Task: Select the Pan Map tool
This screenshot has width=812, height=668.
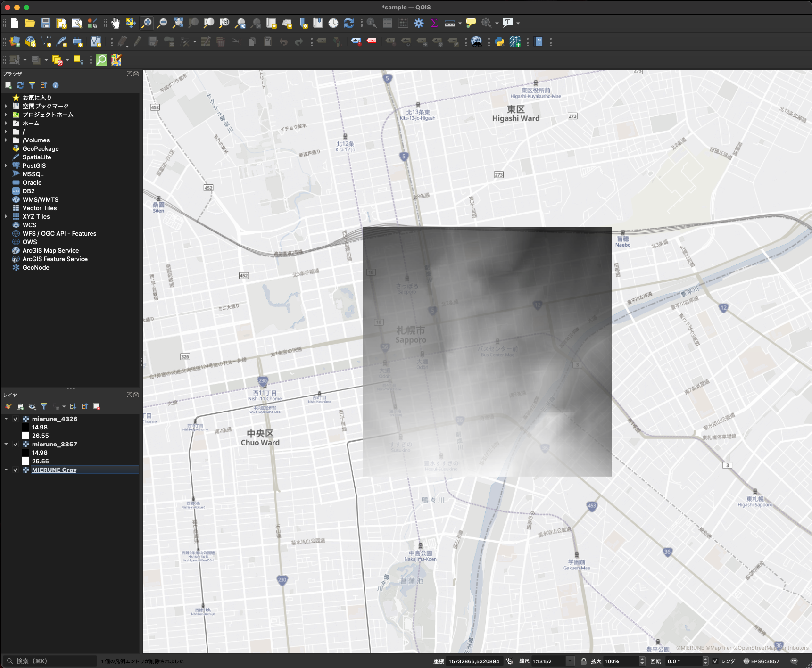Action: (115, 23)
